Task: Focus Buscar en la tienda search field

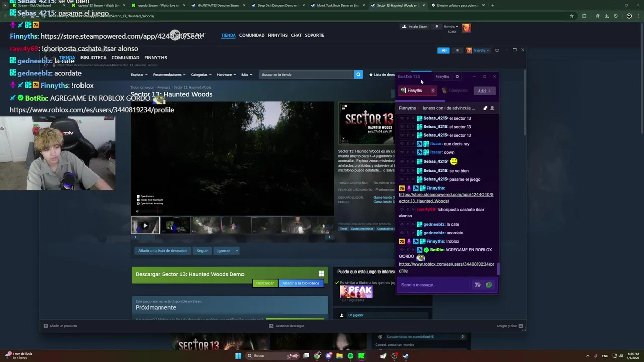Action: (307, 75)
